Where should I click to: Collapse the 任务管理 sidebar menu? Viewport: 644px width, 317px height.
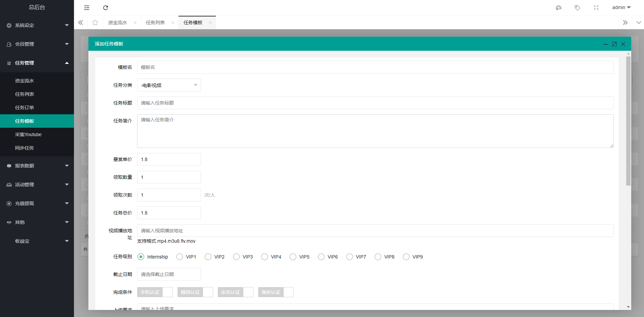tap(37, 63)
